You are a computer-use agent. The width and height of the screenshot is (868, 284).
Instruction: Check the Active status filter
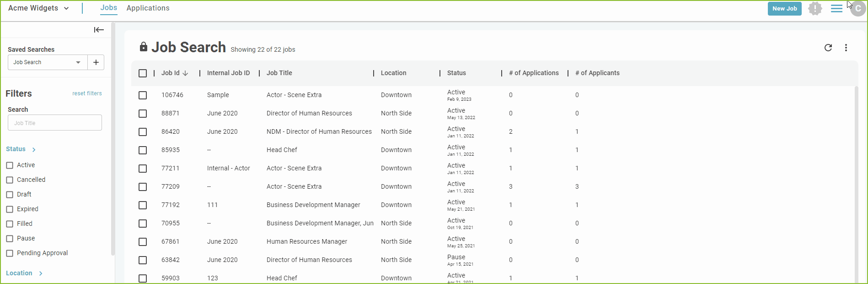coord(10,165)
